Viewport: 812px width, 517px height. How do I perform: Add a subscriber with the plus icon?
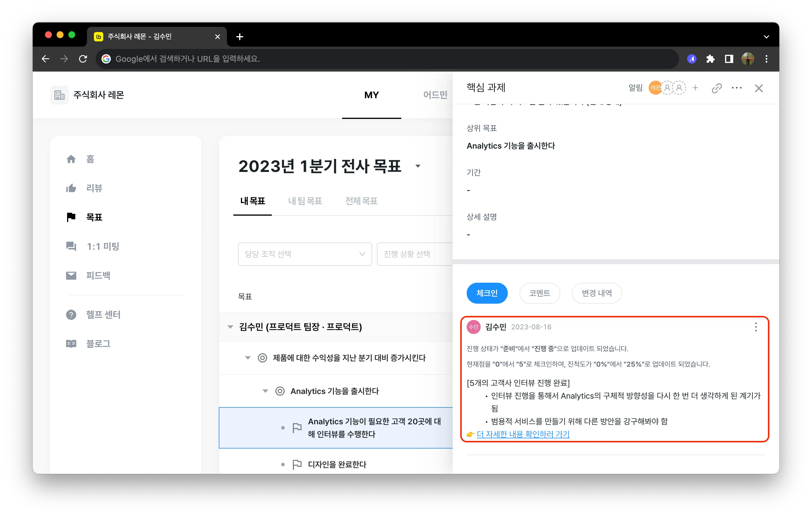pyautogui.click(x=695, y=88)
